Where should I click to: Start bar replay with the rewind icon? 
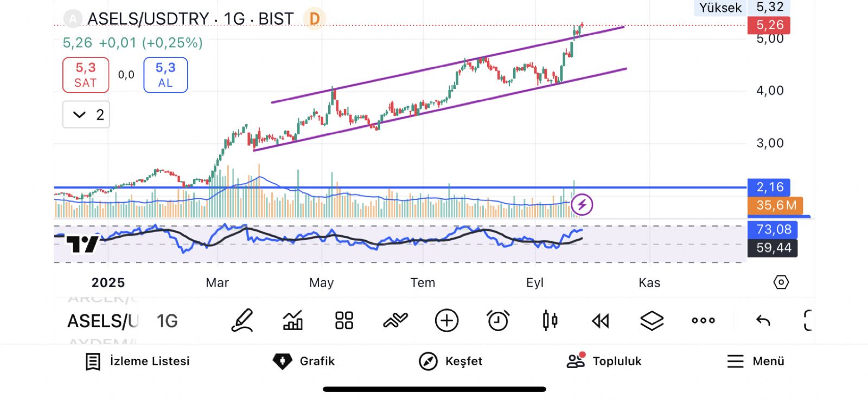(601, 321)
